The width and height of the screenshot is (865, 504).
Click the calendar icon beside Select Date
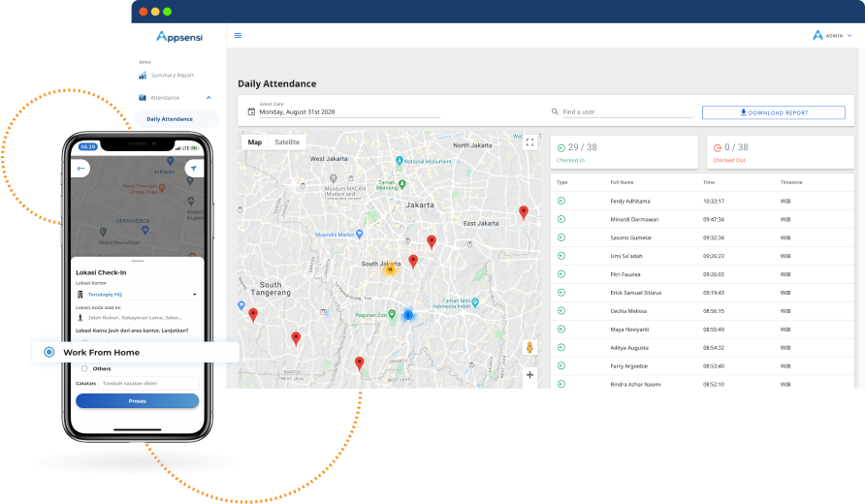[x=251, y=111]
